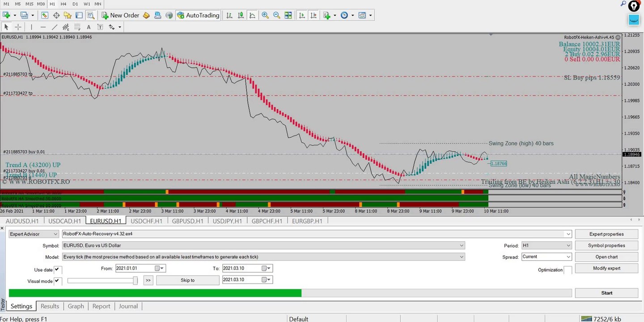The image size is (644, 322).
Task: Toggle the Strategy Tester magnifier icon
Action: (90, 15)
